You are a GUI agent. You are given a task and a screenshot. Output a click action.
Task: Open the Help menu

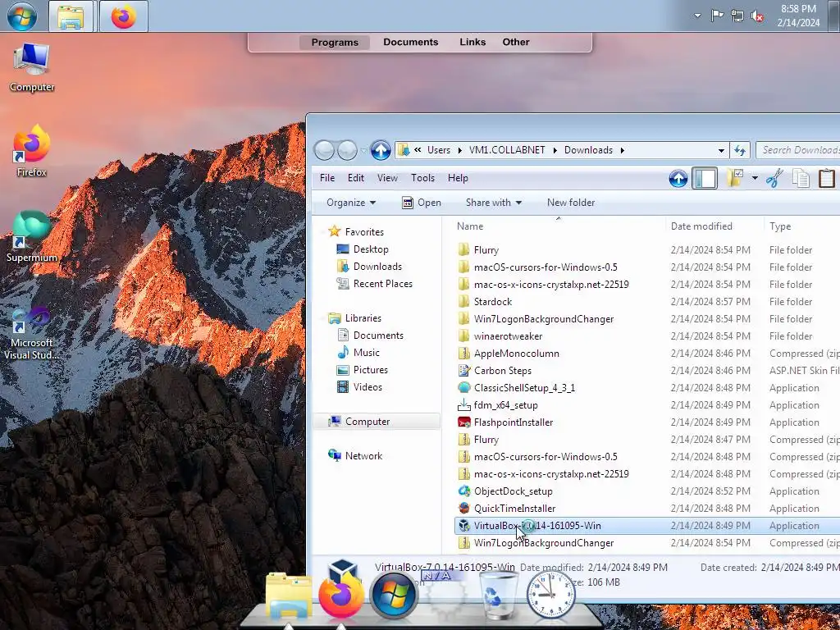click(x=458, y=178)
